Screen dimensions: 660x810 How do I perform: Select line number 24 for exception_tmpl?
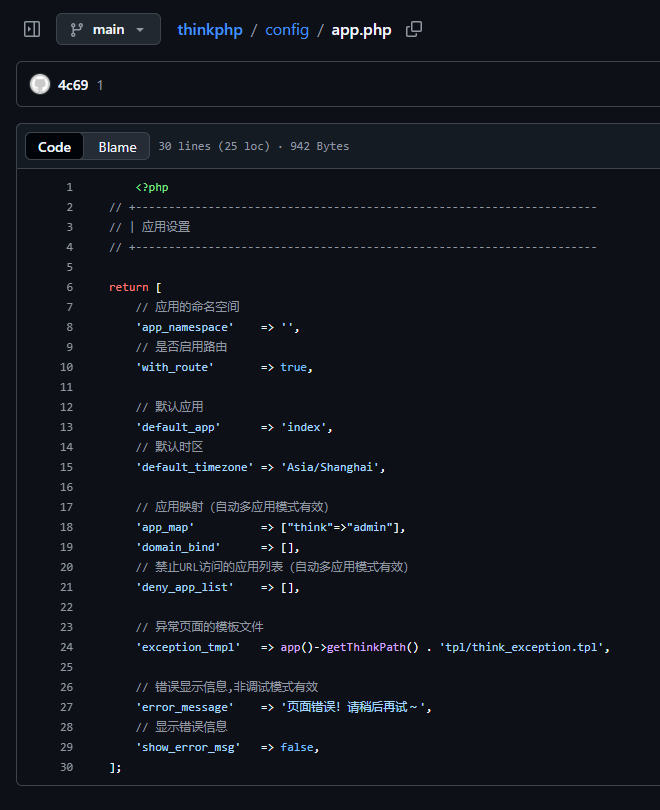coord(66,646)
